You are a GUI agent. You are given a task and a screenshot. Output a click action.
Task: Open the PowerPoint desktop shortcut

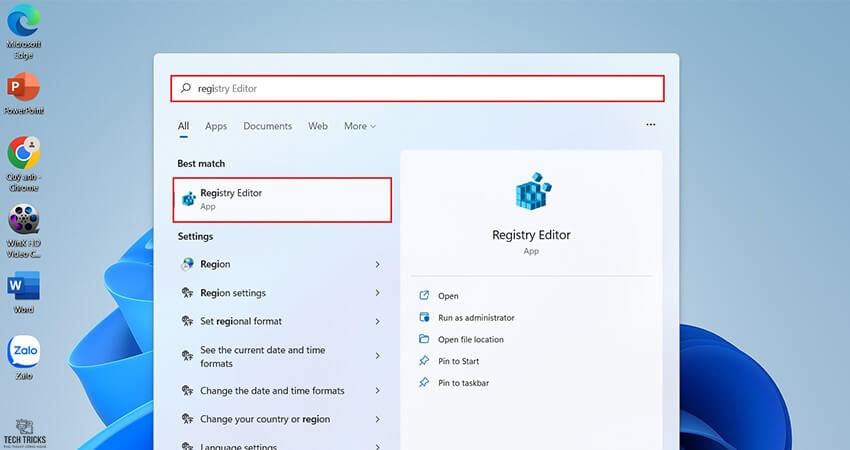coord(23,94)
